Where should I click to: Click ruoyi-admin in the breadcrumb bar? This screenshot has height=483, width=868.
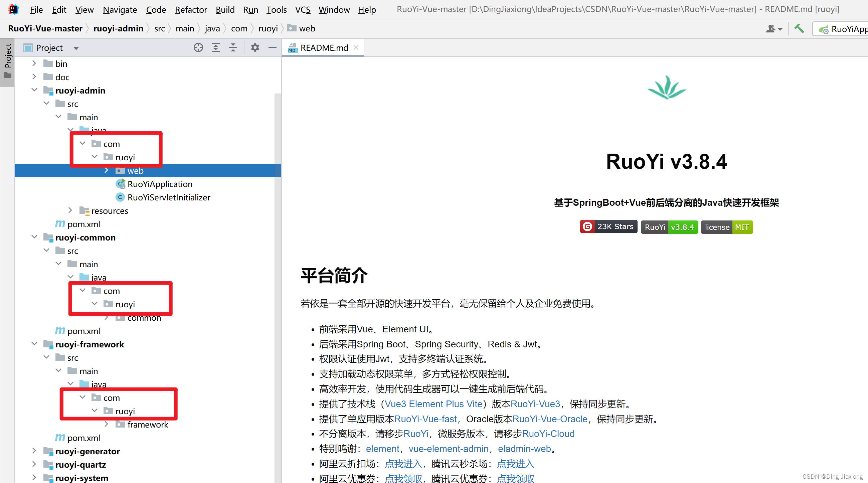[118, 28]
